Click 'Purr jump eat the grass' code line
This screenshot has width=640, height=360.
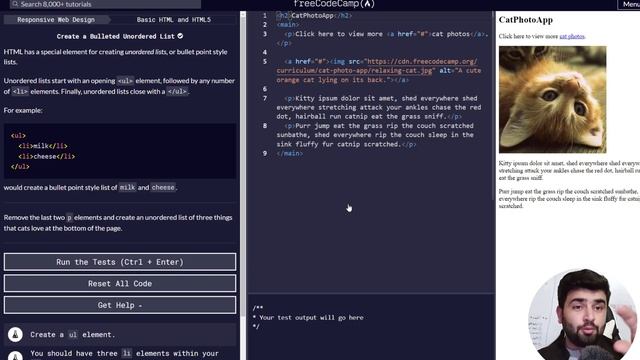[376, 135]
